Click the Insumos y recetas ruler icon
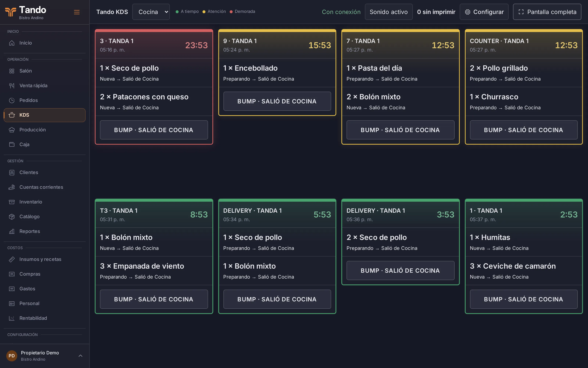 coord(12,259)
